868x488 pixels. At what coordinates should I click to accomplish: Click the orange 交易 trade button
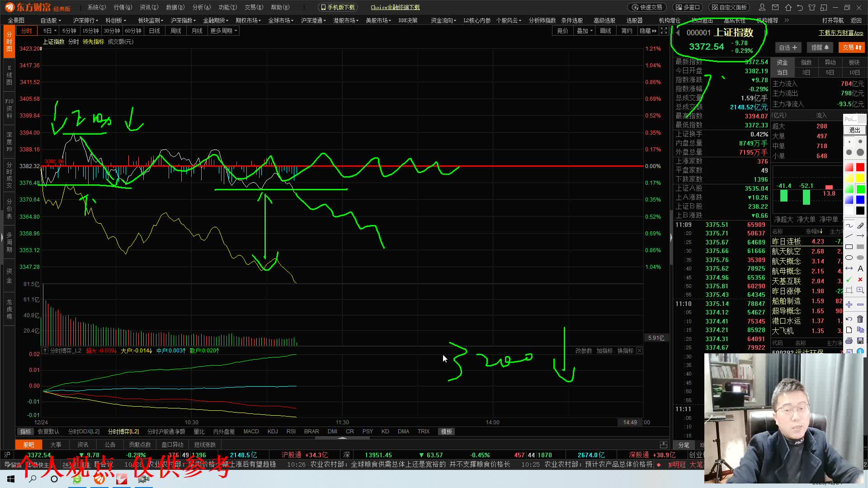(x=852, y=47)
